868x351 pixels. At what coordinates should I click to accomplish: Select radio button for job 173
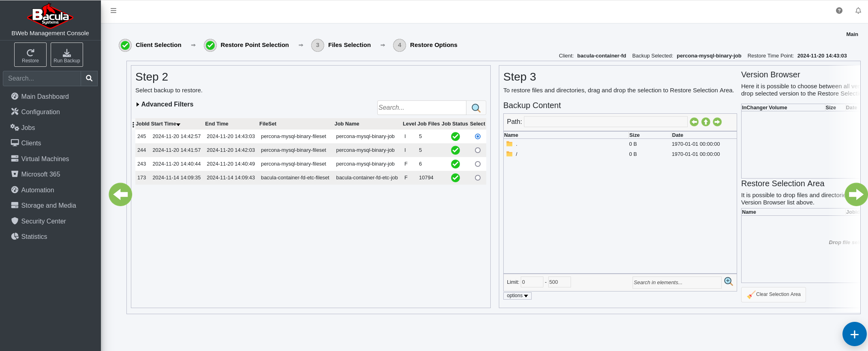click(478, 178)
